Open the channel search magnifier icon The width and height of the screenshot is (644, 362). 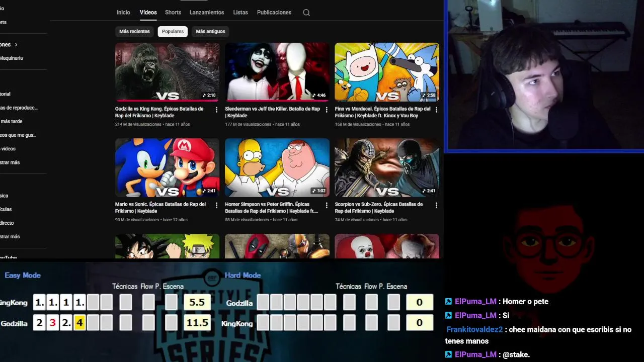(306, 13)
